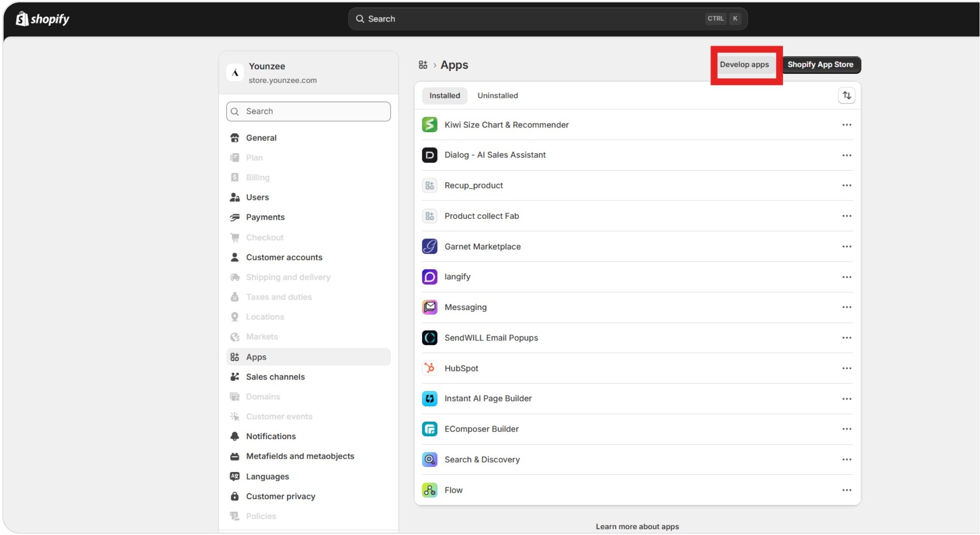Screen dimensions: 980x535
Task: Click the top Shopify search bar
Action: (x=547, y=19)
